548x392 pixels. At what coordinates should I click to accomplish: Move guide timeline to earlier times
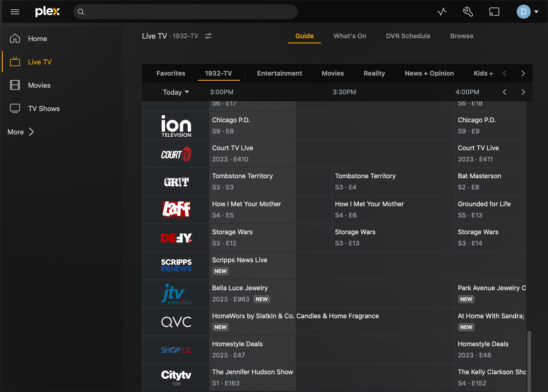tap(504, 92)
